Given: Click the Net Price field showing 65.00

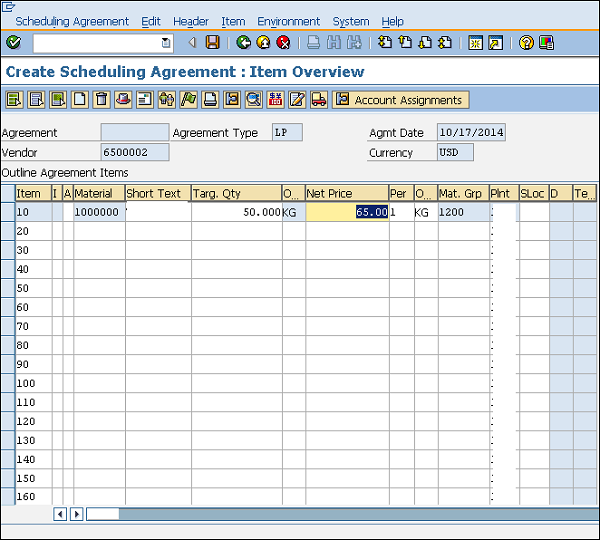Looking at the screenshot, I should pos(346,212).
